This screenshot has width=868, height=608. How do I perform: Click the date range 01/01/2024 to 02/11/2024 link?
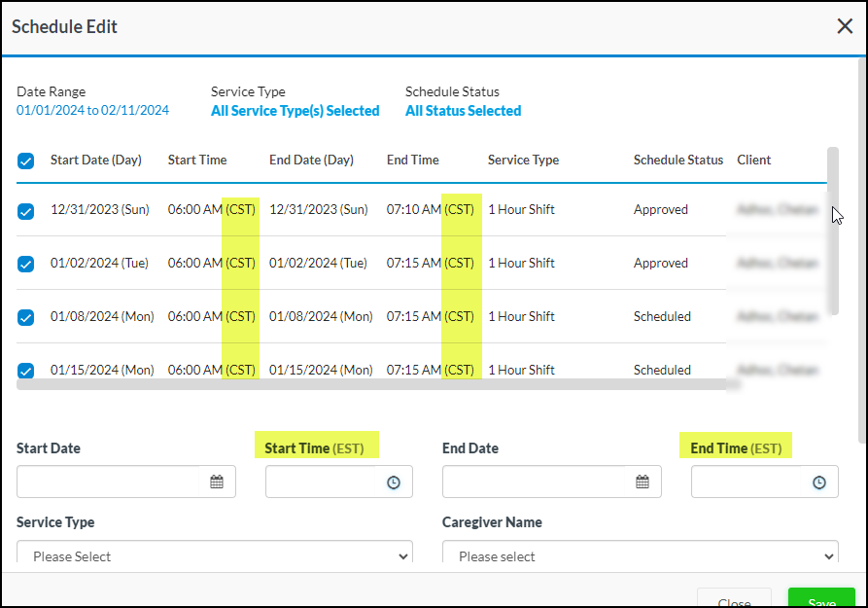(92, 111)
